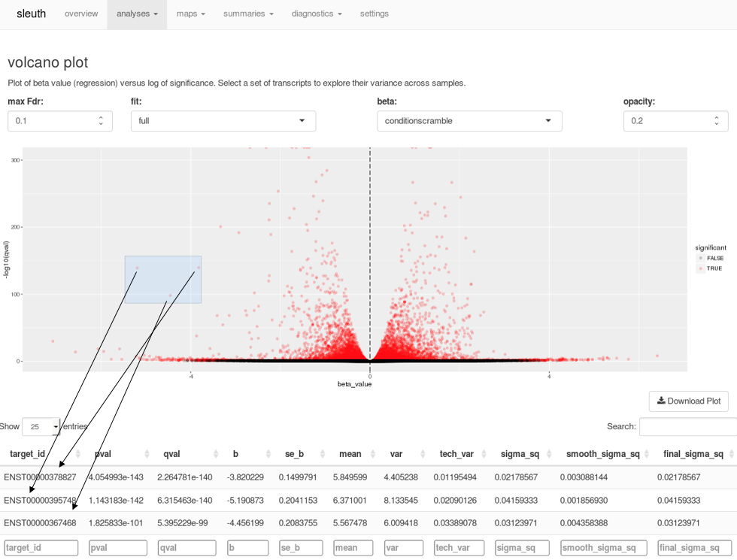Click the opacity stepper arrows

coord(717,121)
